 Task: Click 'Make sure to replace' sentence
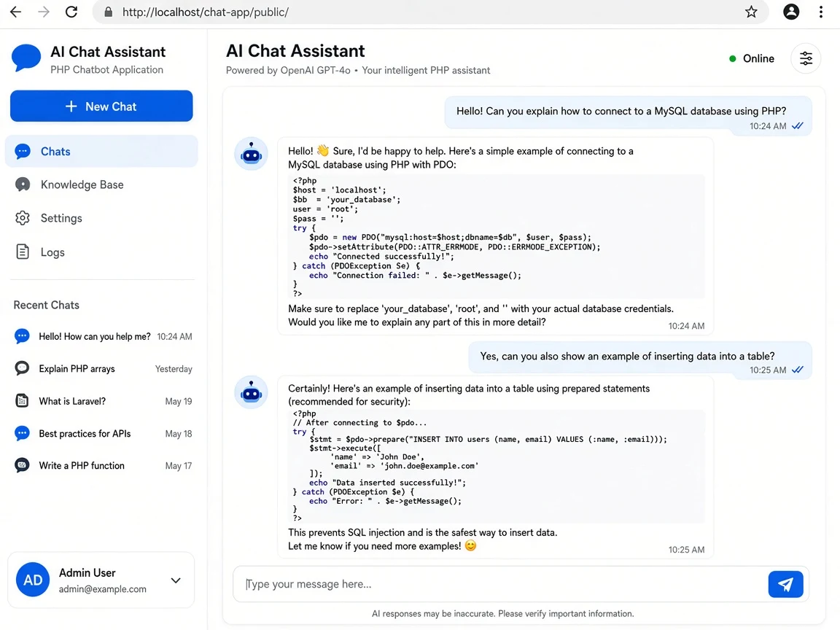[481, 308]
